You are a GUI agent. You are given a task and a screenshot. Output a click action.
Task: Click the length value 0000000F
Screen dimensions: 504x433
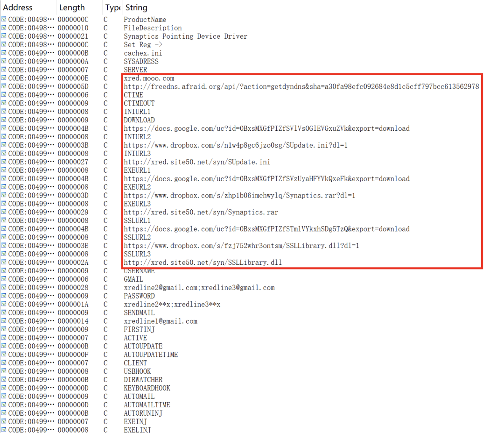coord(73,355)
